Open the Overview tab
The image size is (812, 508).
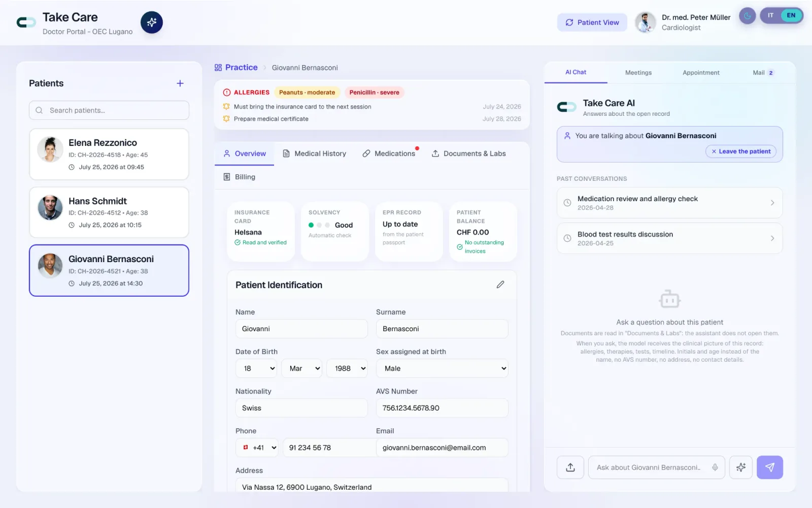tap(245, 153)
